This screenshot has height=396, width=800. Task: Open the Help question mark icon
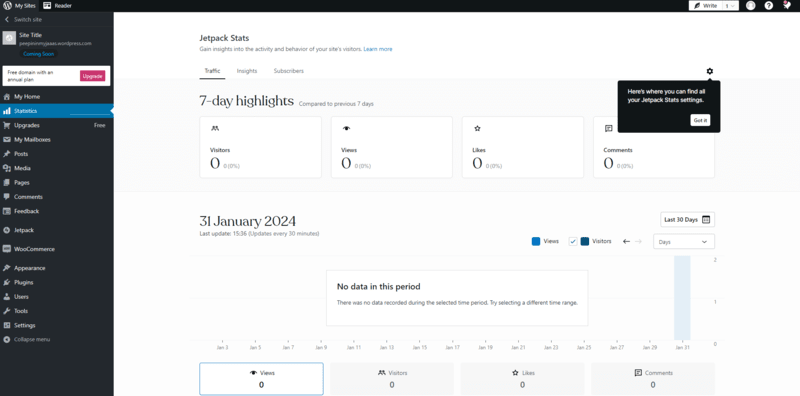click(768, 6)
